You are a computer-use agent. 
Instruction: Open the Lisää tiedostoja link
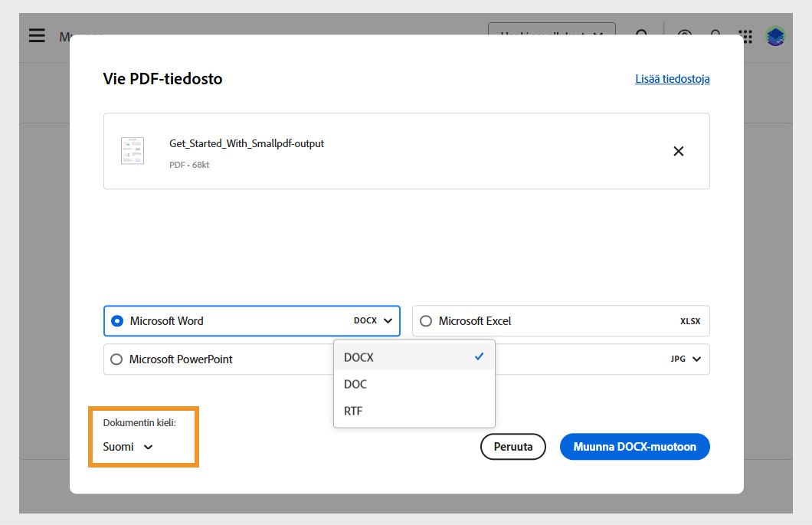pyautogui.click(x=672, y=79)
